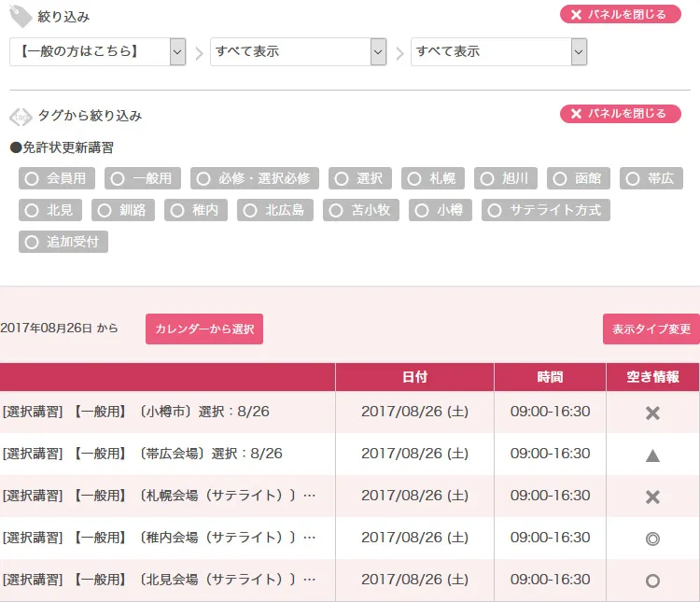Click the date cell of the 小樽市 row
The image size is (700, 602).
pos(414,412)
